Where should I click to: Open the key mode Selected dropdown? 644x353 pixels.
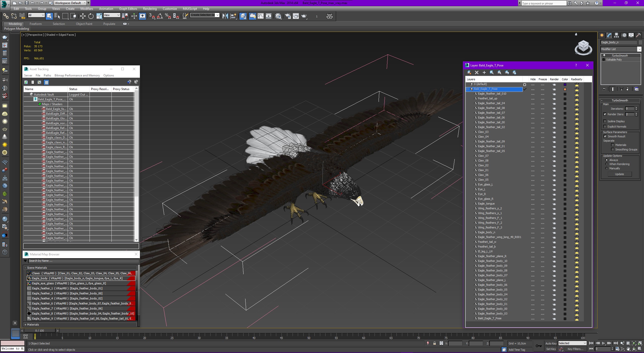572,343
